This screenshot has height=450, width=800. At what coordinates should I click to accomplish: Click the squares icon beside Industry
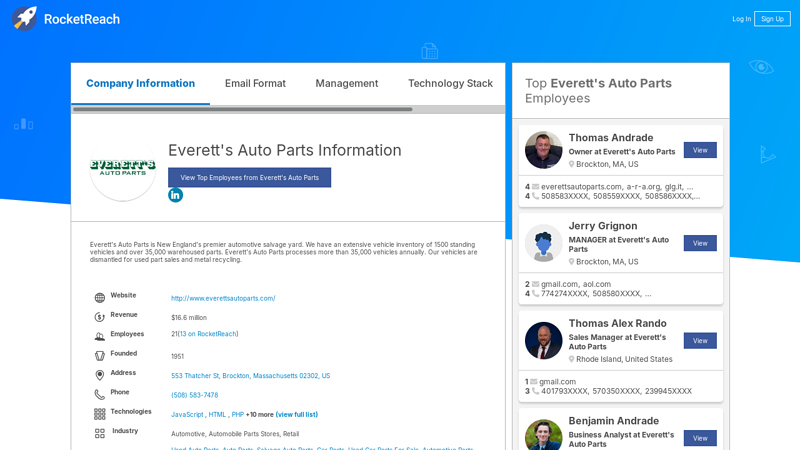[x=99, y=433]
